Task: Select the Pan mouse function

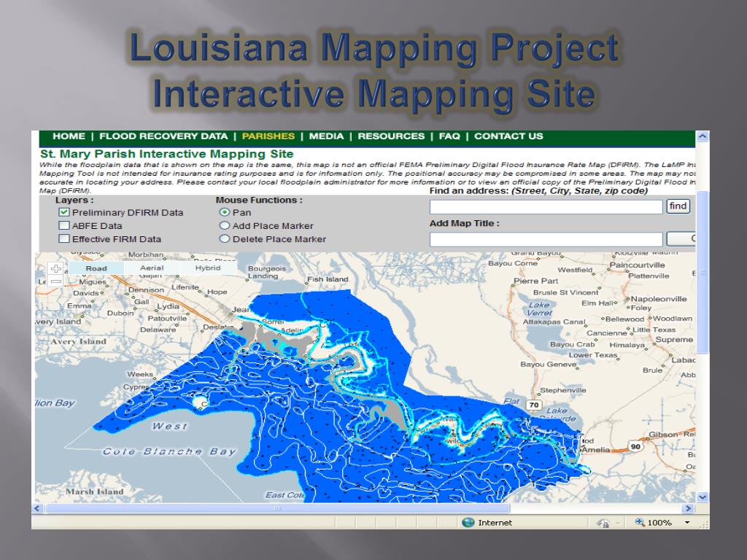Action: point(225,212)
